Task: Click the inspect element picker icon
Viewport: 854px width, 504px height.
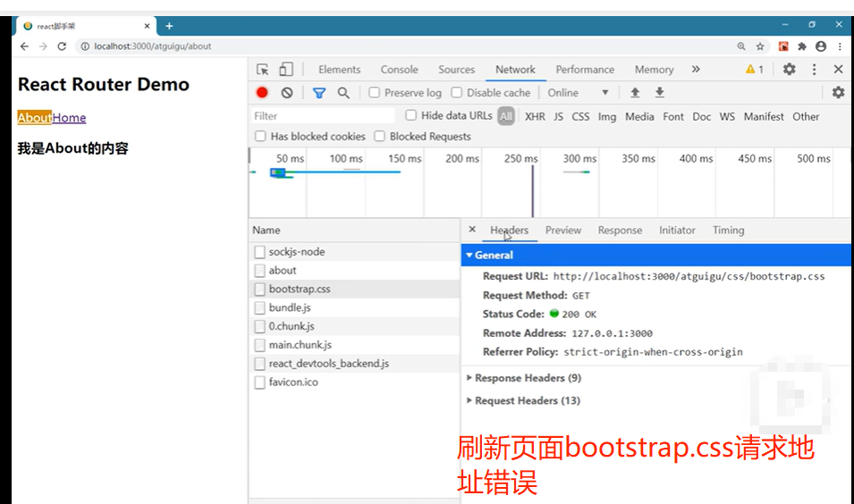Action: 263,69
